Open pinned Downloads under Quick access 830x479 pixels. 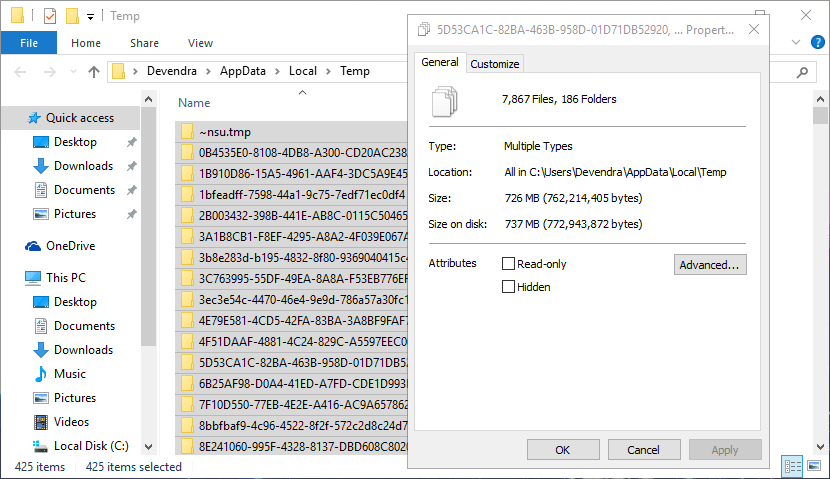[83, 166]
